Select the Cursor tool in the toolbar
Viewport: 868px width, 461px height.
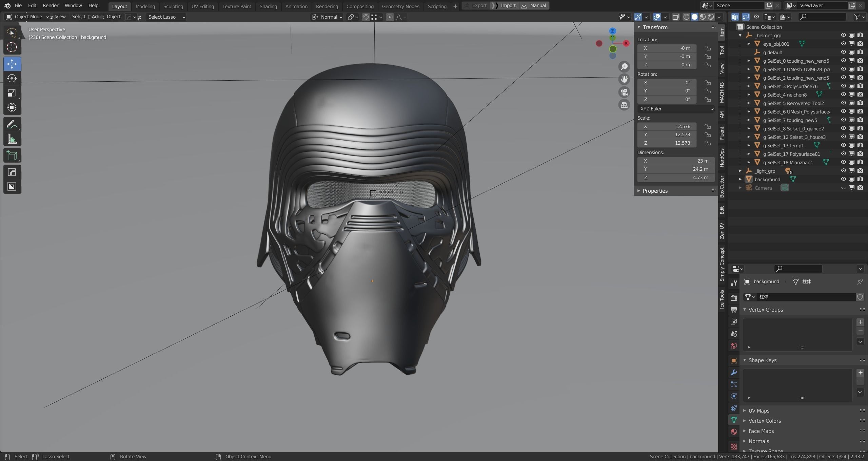click(x=12, y=47)
